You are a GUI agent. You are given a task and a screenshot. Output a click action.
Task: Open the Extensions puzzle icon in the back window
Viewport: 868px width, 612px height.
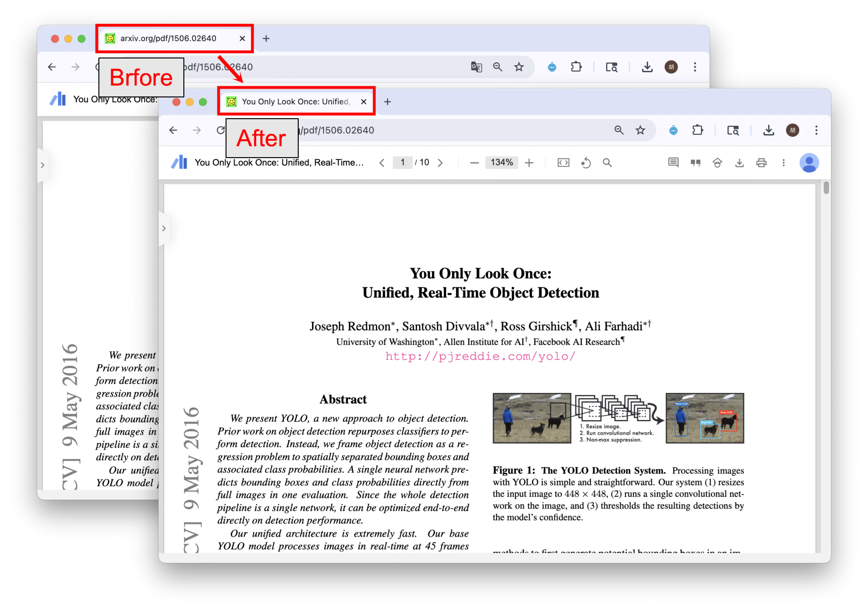(576, 67)
